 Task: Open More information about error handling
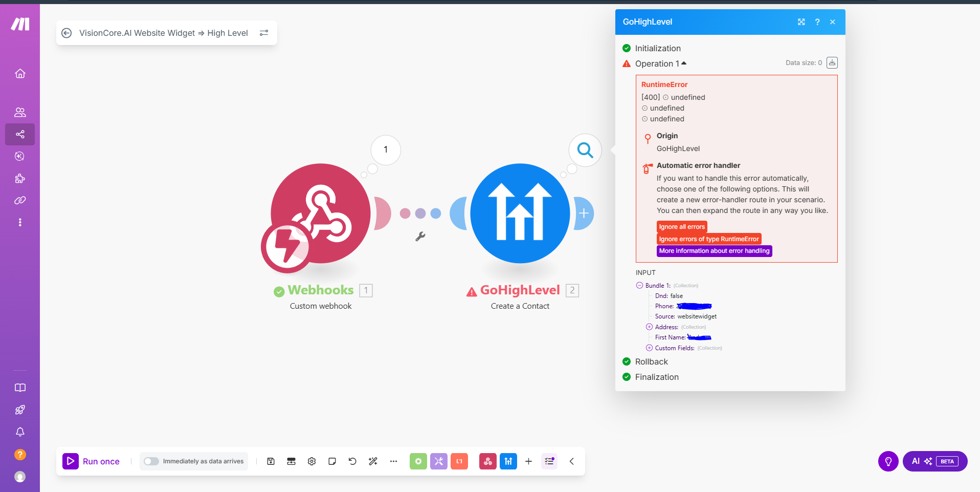(714, 251)
